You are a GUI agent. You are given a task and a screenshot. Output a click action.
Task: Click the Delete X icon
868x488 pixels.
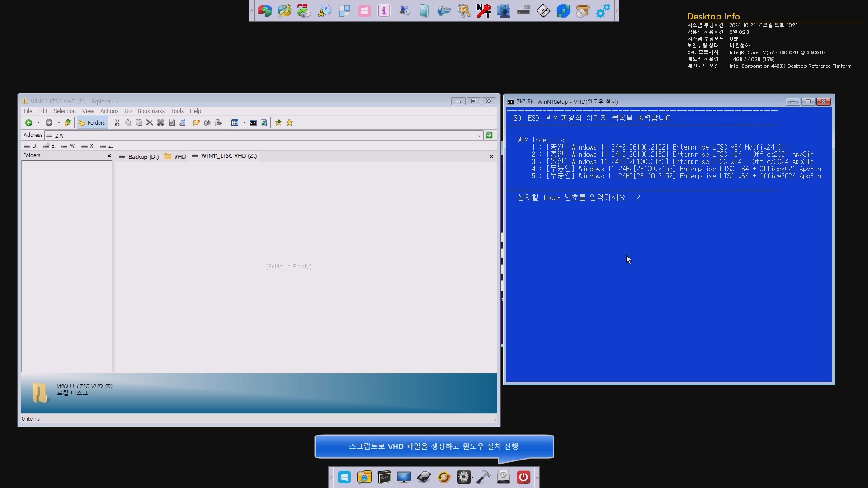click(150, 122)
